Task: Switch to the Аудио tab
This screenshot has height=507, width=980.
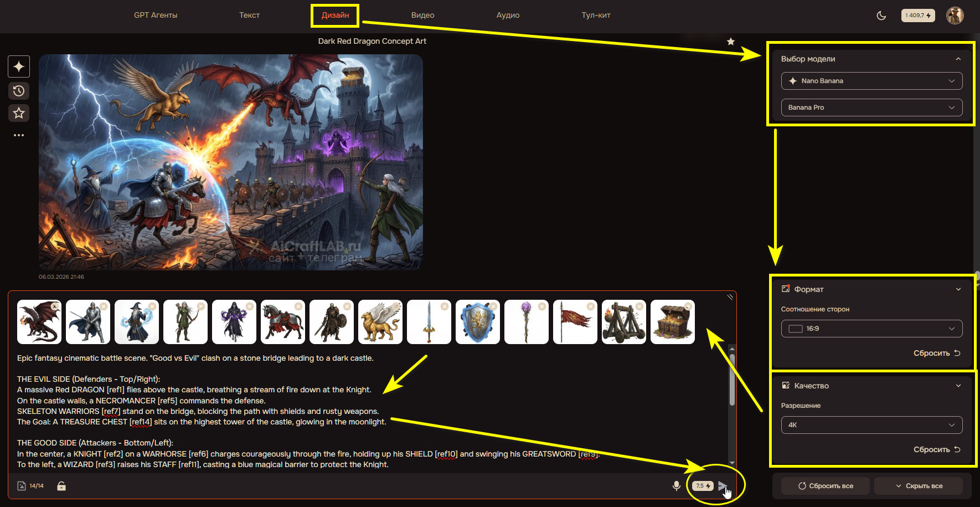Action: click(508, 15)
